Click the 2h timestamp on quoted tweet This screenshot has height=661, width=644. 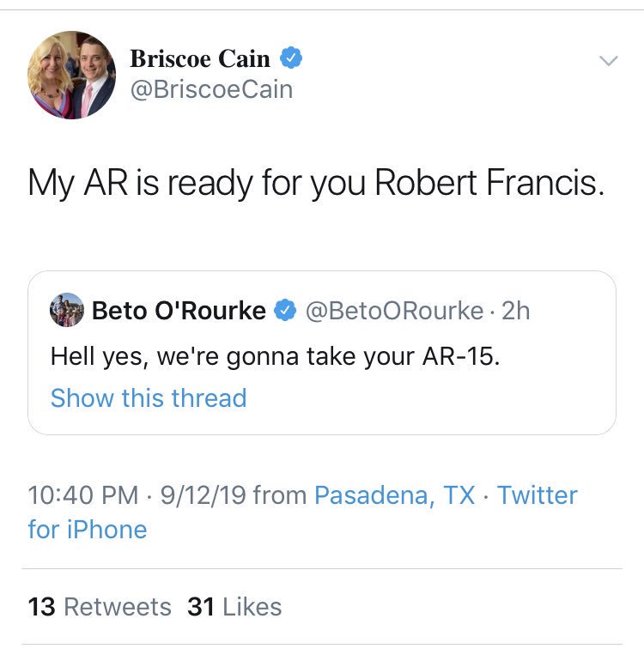(x=515, y=311)
